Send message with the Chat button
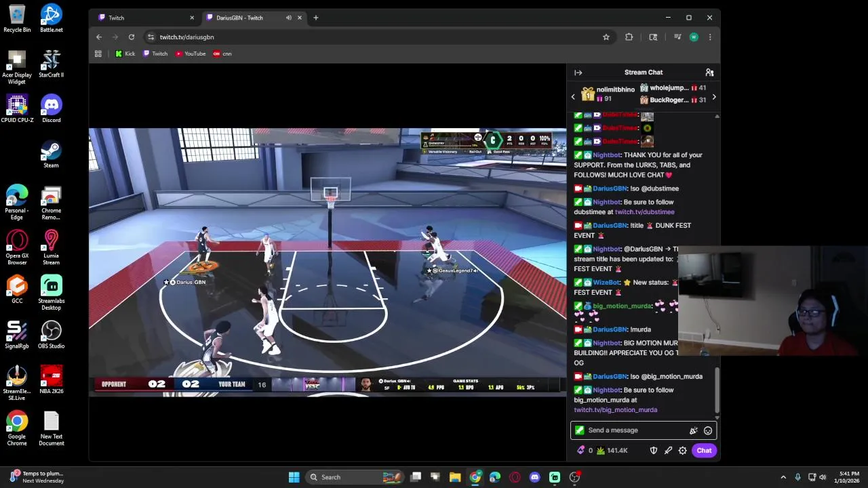The image size is (868, 488). pos(704,451)
